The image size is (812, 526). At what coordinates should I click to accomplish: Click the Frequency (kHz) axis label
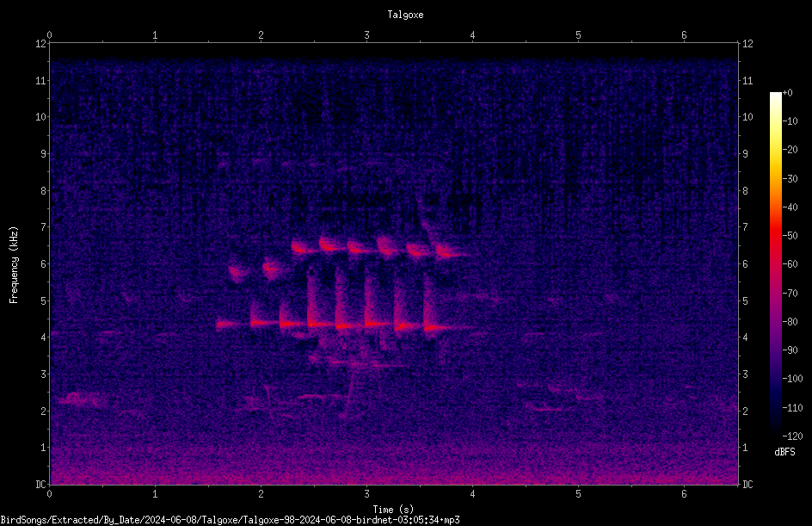point(14,265)
